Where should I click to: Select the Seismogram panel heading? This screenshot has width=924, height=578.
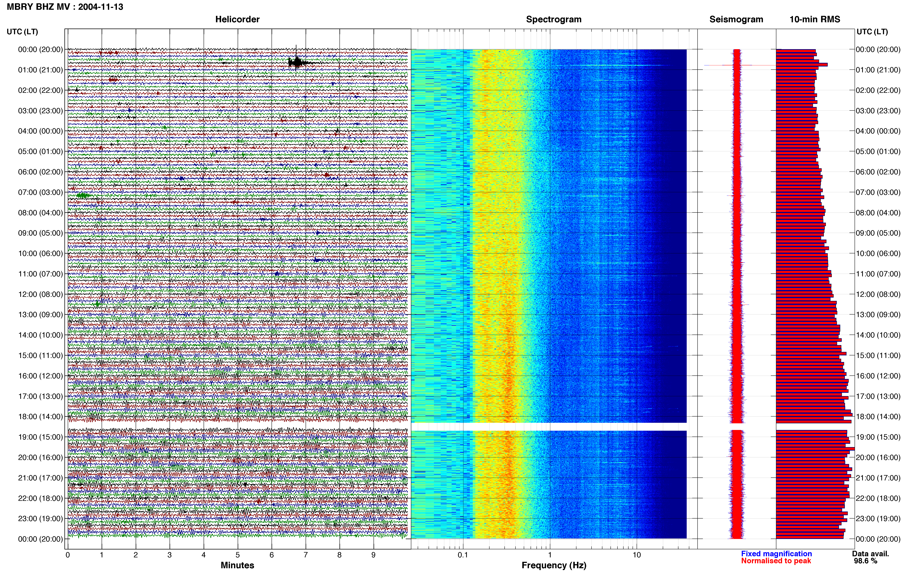tap(736, 19)
